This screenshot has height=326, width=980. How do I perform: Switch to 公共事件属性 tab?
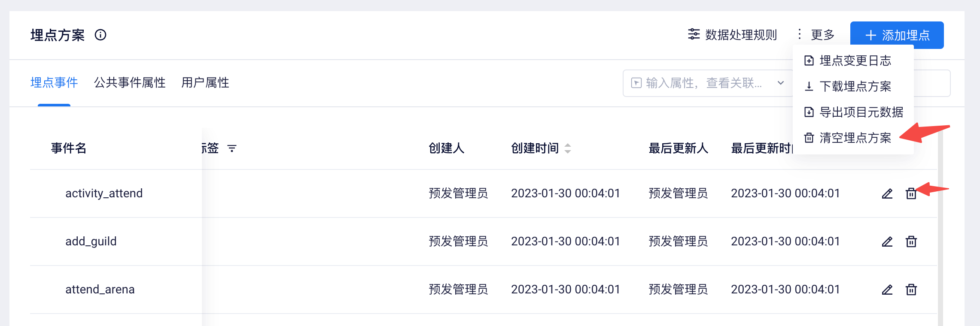[x=130, y=82]
